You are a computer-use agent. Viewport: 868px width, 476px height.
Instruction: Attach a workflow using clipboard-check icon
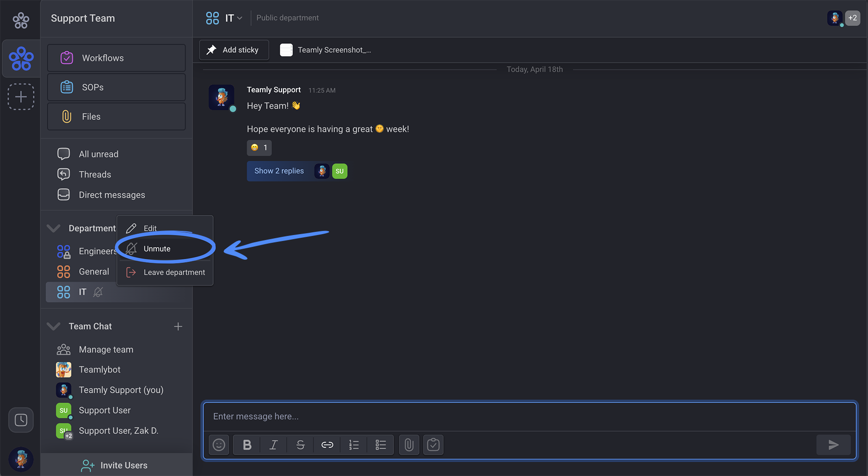point(433,445)
